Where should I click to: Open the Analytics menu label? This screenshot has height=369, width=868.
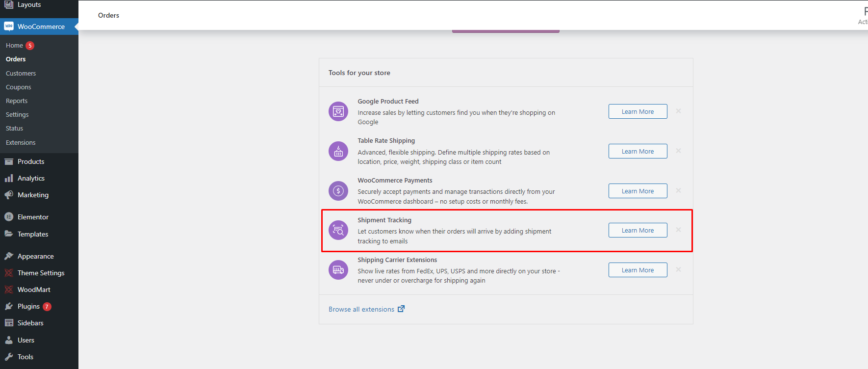click(x=31, y=178)
